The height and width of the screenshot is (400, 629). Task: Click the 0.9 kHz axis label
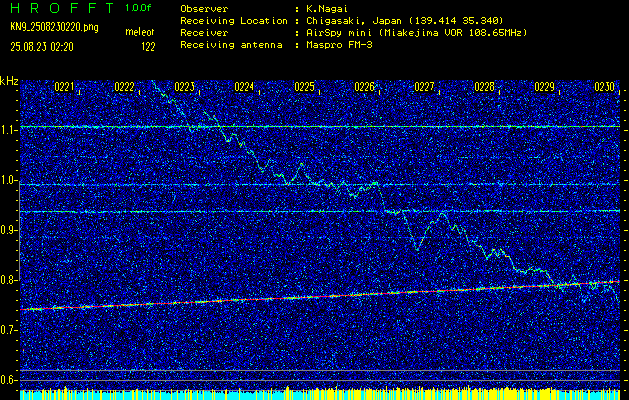8,230
